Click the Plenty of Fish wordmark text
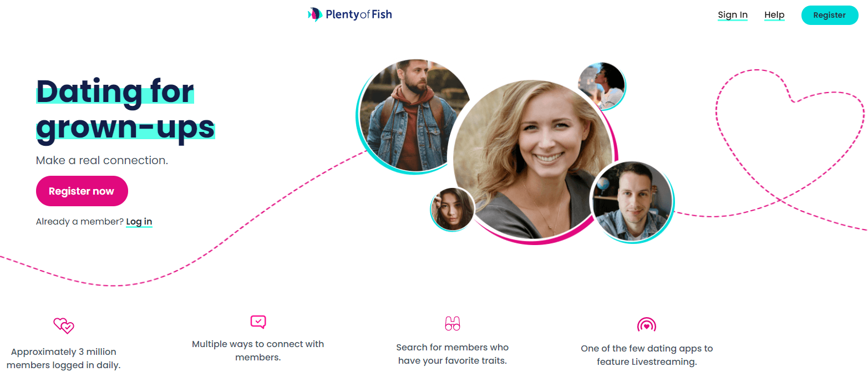Viewport: 868px width, 387px height. 359,15
